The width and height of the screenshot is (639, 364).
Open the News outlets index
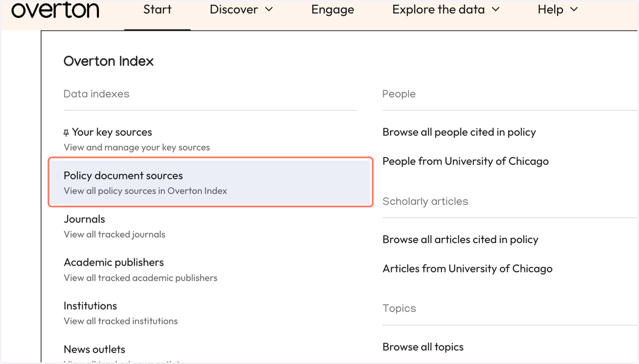pyautogui.click(x=94, y=349)
